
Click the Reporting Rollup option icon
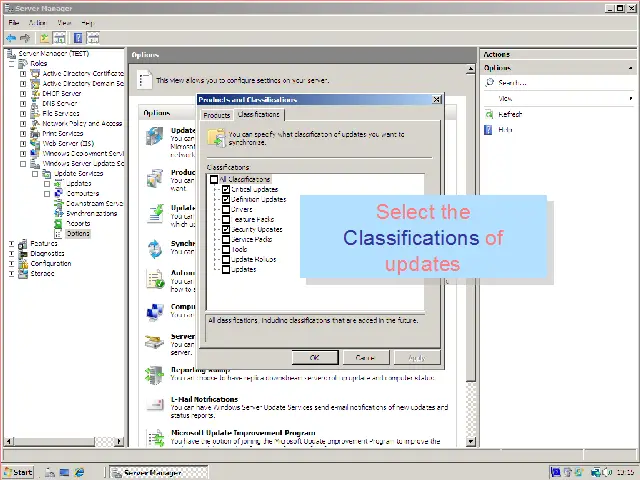click(155, 376)
